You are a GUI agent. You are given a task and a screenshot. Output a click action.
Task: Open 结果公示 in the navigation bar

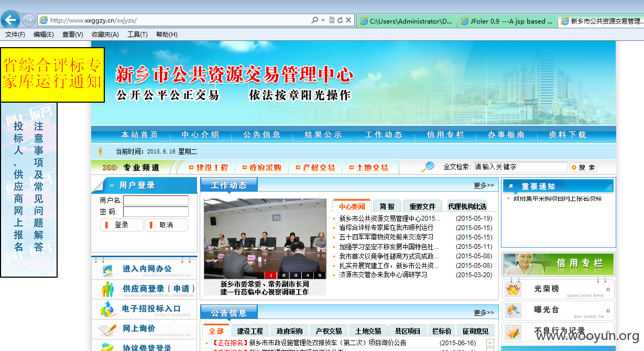click(x=323, y=135)
